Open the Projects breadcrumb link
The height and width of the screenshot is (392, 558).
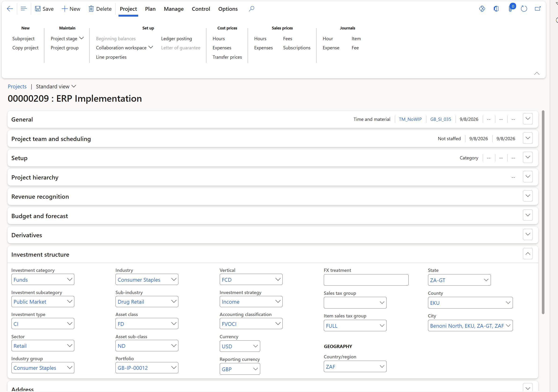17,86
